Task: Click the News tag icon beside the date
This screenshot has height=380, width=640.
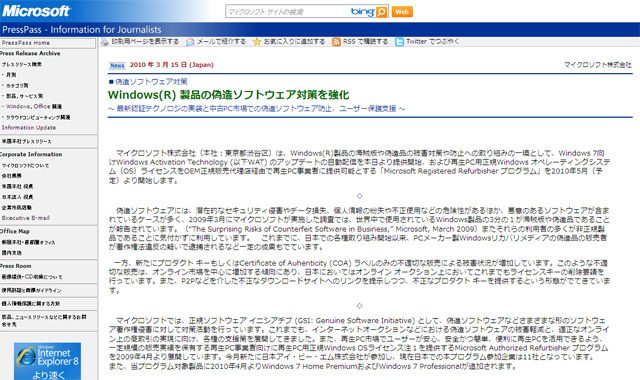Action: click(x=117, y=65)
